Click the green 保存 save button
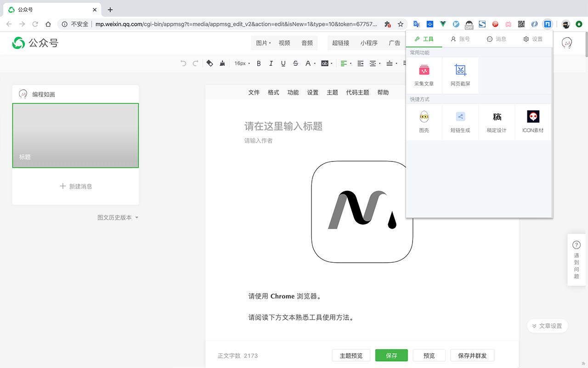Screen dimensions: 588x368 click(391, 355)
